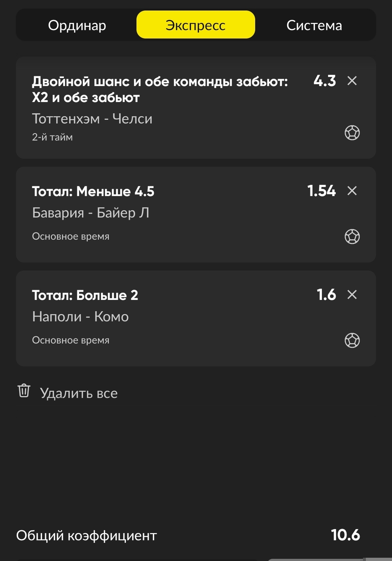
Task: Remove the Napoli - Como bet
Action: pos(352,295)
